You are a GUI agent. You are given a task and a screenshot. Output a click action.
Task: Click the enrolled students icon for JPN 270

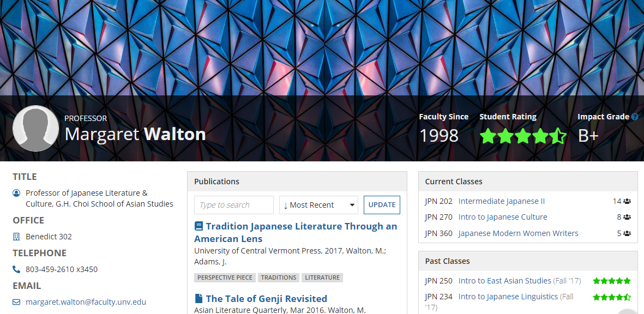pyautogui.click(x=627, y=217)
